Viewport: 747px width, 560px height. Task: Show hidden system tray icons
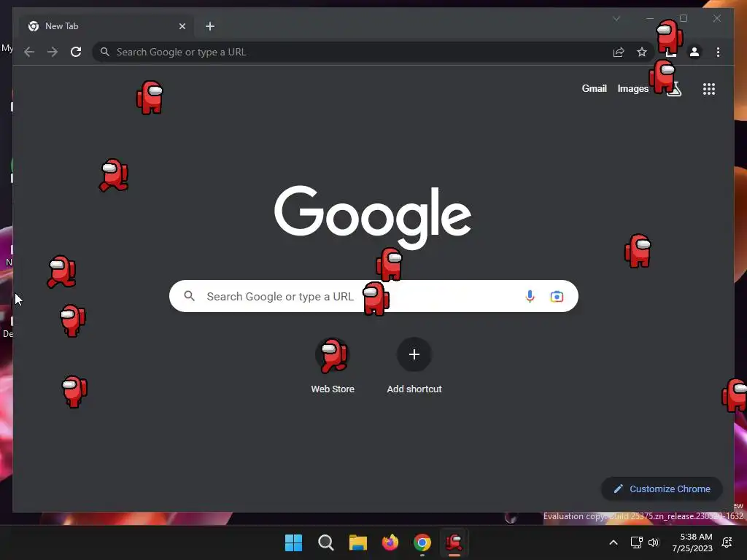coord(614,542)
